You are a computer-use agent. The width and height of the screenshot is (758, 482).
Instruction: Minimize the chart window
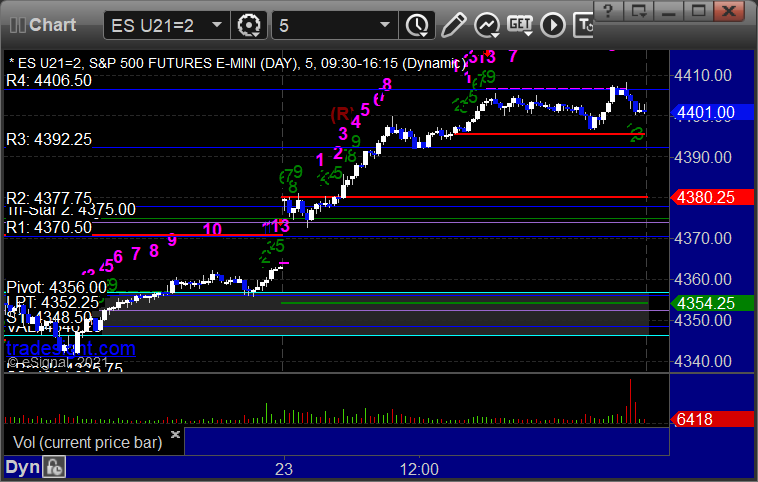point(669,11)
